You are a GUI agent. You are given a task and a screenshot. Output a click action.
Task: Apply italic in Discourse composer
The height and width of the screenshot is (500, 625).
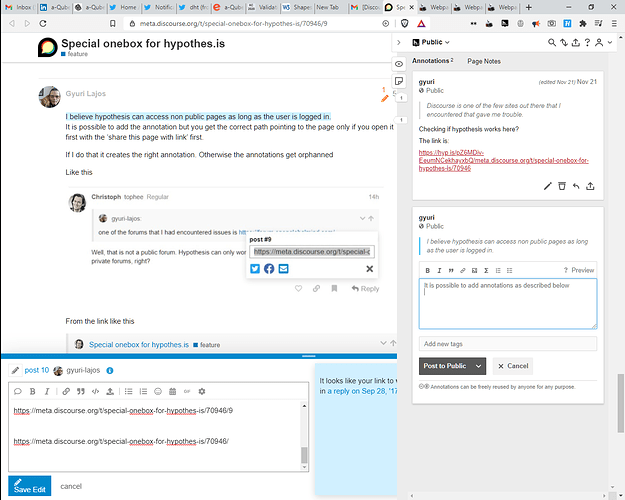point(47,392)
